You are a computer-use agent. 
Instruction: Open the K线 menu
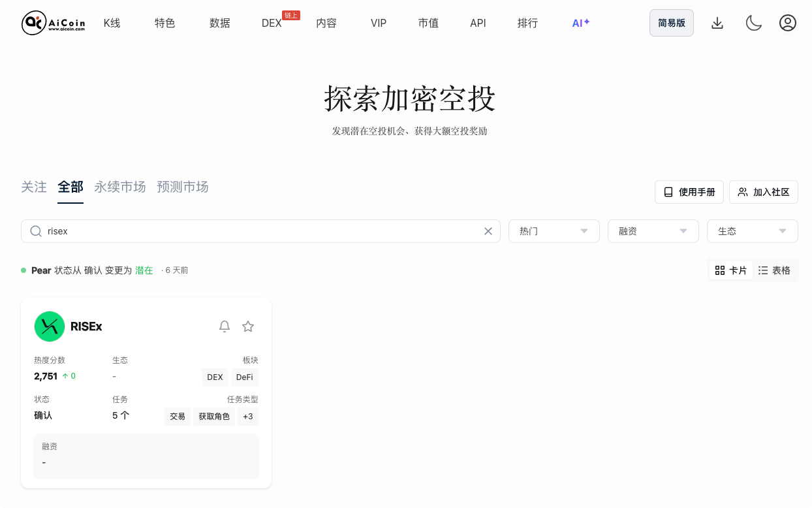point(112,23)
